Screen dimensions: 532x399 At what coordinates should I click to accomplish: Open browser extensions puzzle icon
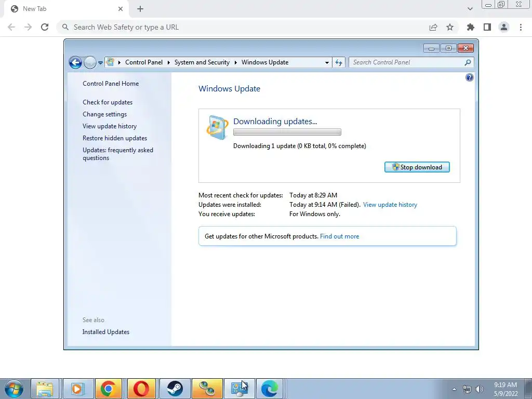[470, 27]
